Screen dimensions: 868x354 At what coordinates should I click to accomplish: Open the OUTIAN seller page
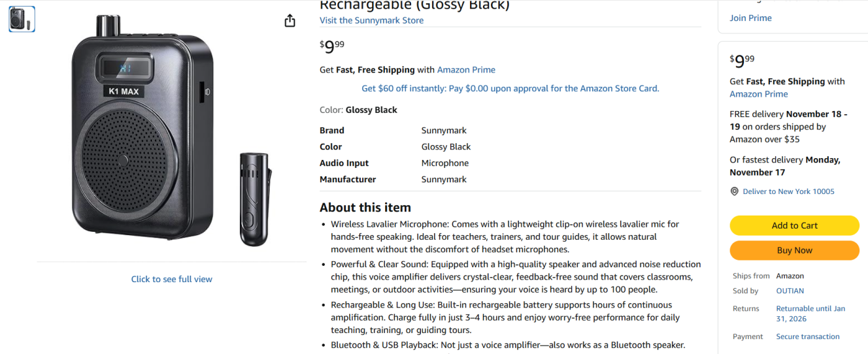(790, 291)
